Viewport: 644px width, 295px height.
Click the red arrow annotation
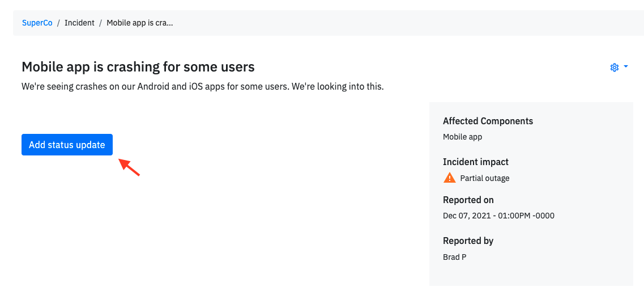coord(129,167)
